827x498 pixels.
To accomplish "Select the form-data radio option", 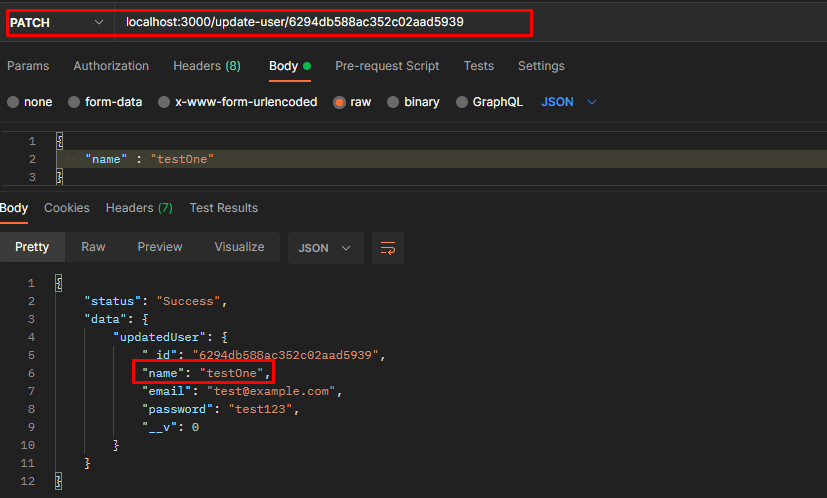I will coord(74,102).
